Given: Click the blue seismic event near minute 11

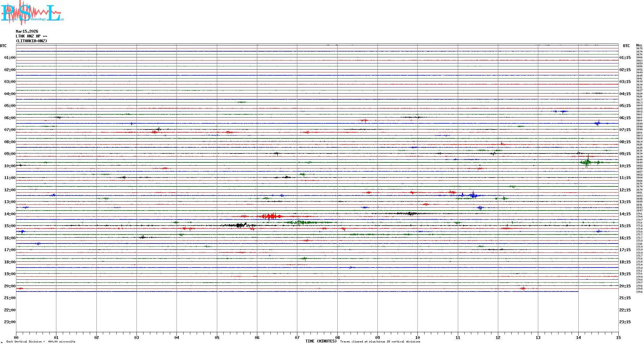Looking at the screenshot, I should click(473, 195).
